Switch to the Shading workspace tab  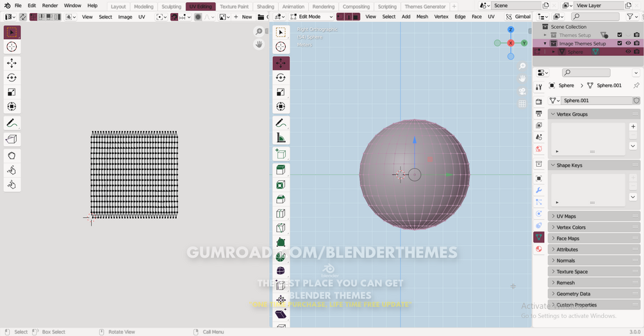coord(265,6)
